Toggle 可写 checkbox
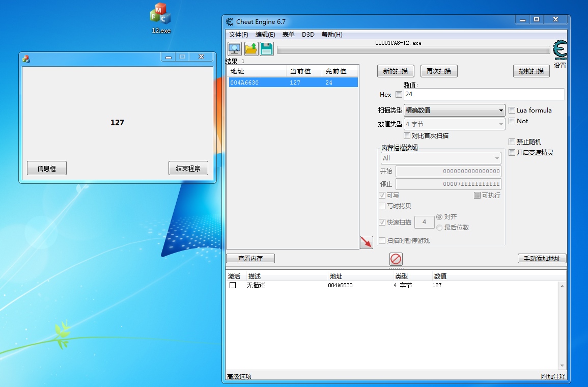This screenshot has width=588, height=387. pos(382,195)
